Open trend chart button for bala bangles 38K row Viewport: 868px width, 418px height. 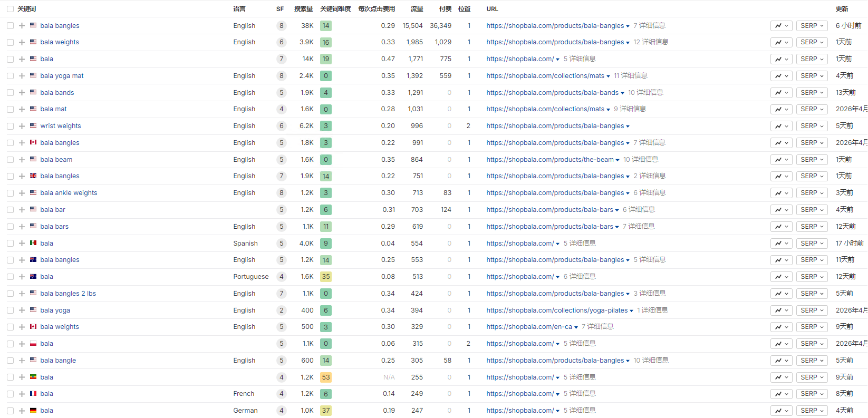tap(782, 26)
